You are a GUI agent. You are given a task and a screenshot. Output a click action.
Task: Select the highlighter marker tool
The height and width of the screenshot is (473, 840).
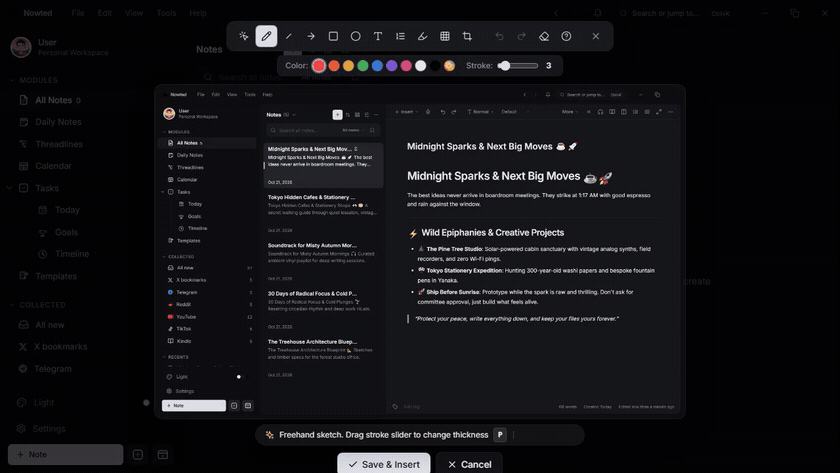click(x=422, y=36)
